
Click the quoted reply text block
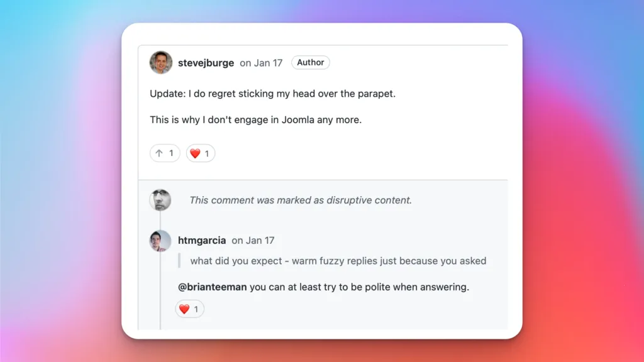click(332, 260)
